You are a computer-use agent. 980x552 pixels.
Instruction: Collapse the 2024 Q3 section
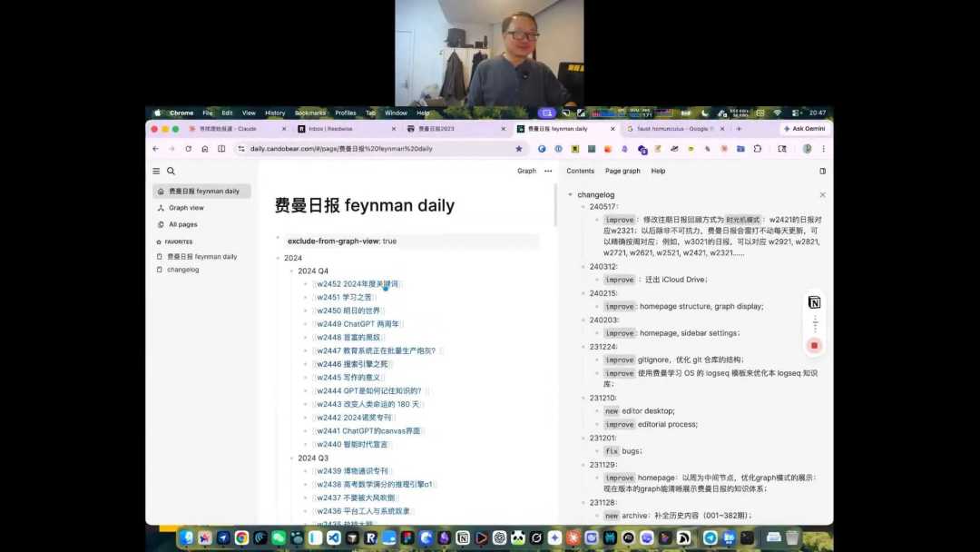click(x=292, y=458)
